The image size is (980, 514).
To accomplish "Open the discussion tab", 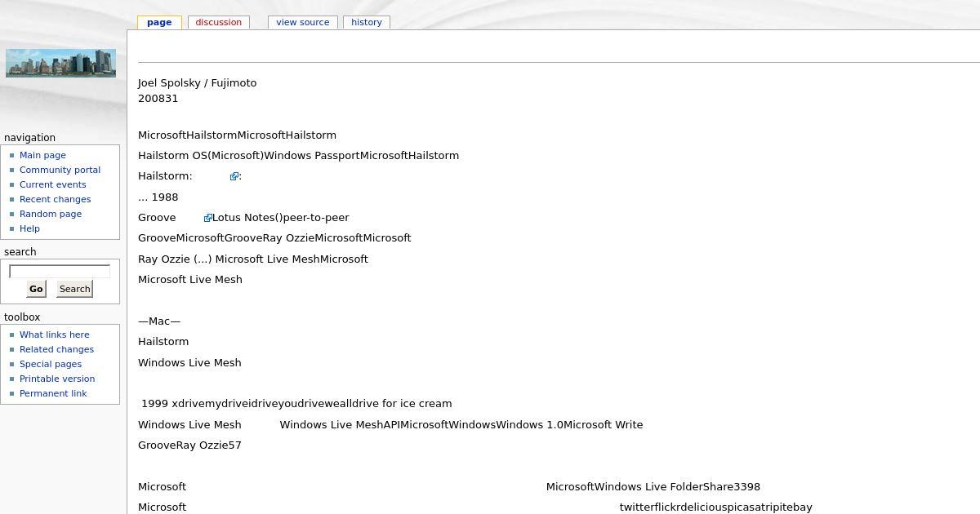I will click(219, 22).
